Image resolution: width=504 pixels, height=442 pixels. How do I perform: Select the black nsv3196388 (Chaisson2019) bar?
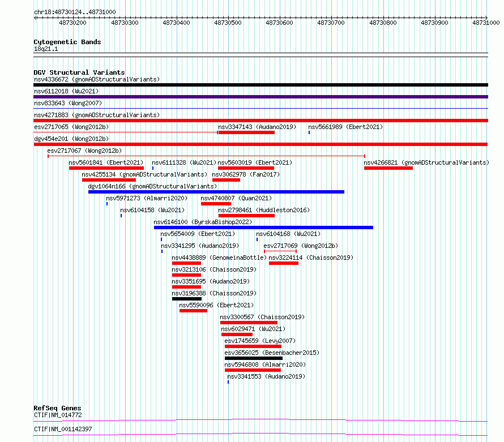[187, 299]
